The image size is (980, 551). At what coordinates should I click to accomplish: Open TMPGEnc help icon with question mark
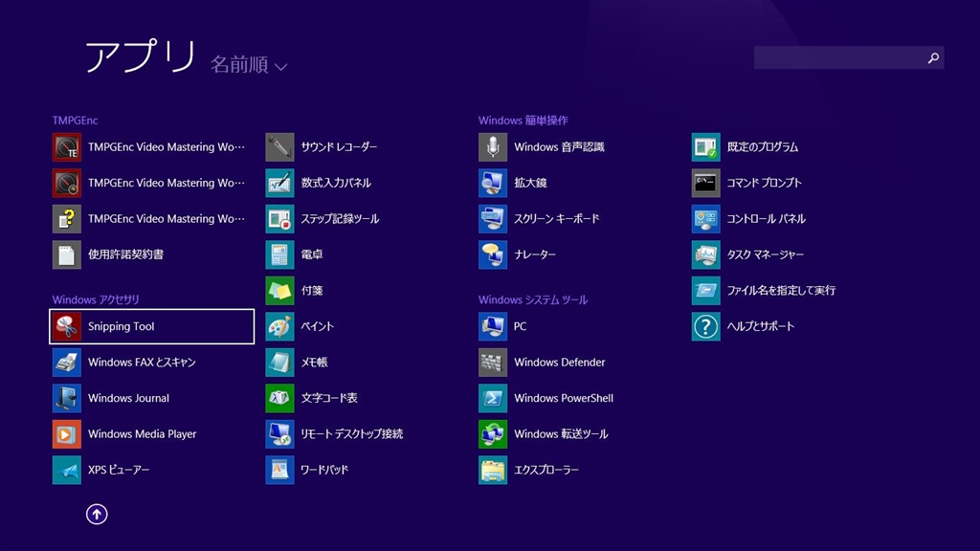[67, 219]
